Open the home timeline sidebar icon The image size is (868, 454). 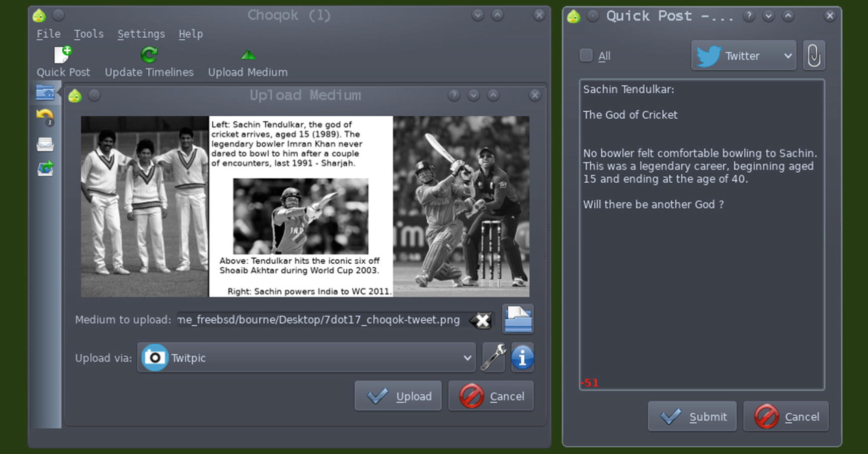45,93
